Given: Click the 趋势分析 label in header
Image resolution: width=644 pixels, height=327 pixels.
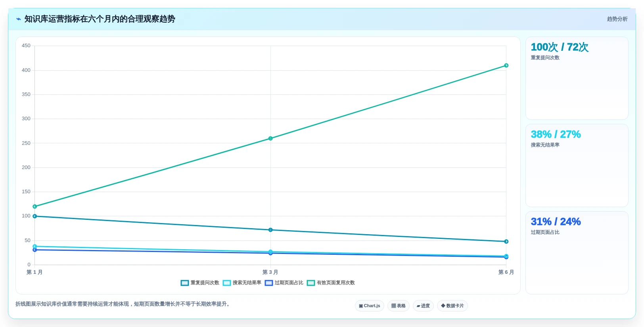Looking at the screenshot, I should point(617,19).
